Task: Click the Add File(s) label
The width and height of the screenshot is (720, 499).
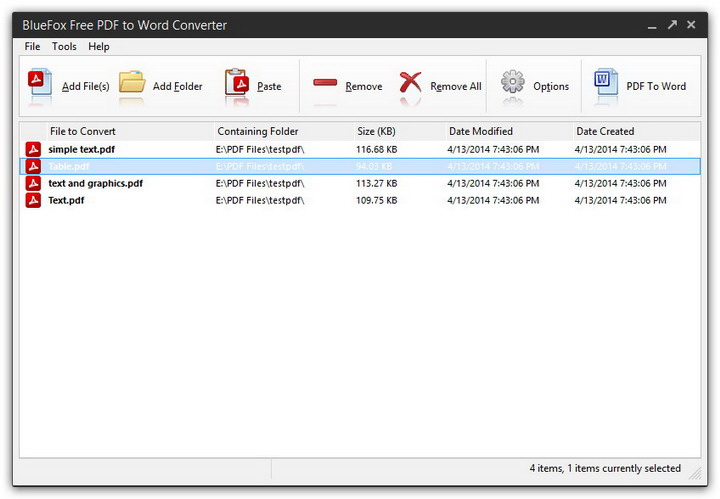Action: (86, 86)
